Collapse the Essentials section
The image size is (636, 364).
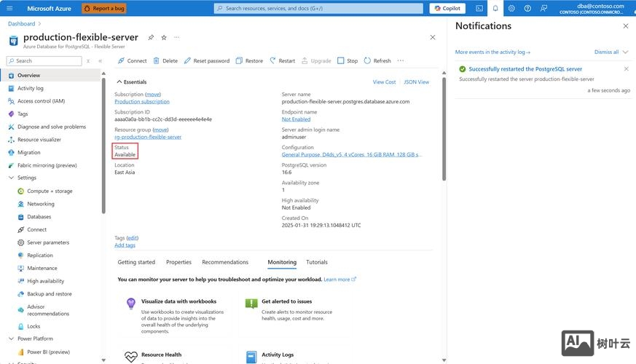pyautogui.click(x=119, y=82)
